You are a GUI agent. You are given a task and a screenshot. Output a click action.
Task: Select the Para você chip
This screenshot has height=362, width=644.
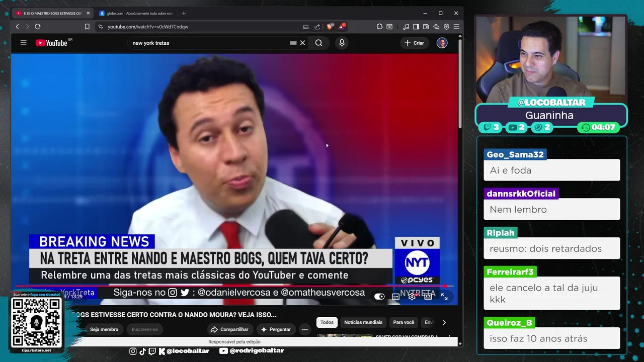(x=404, y=322)
